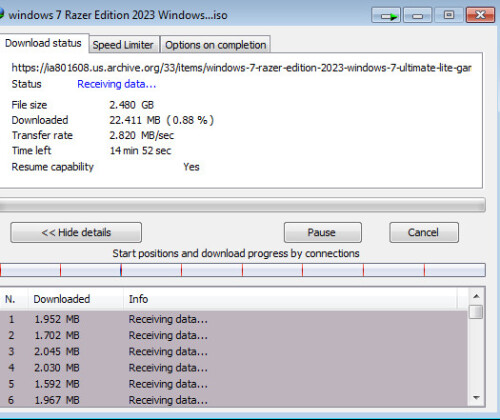The height and width of the screenshot is (420, 500).
Task: Click the main download progress bar
Action: pyautogui.click(x=243, y=205)
